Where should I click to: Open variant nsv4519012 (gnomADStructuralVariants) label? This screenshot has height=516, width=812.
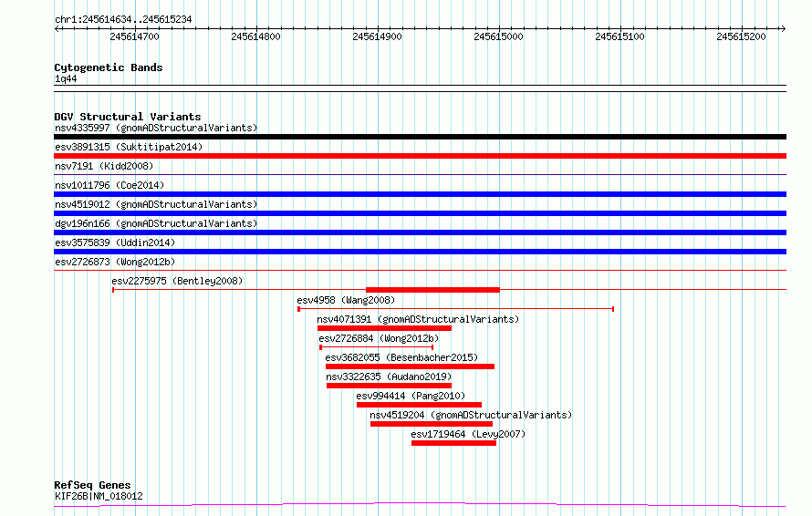[x=156, y=204]
